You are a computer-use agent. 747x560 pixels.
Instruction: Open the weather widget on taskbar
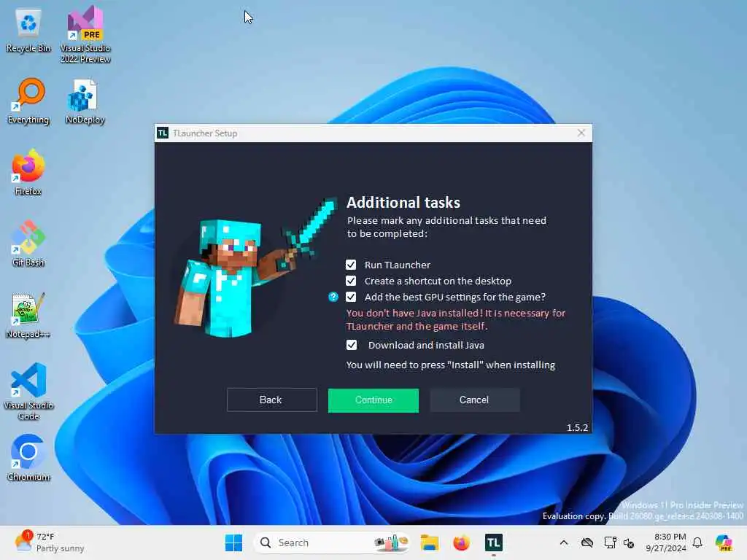click(x=50, y=542)
